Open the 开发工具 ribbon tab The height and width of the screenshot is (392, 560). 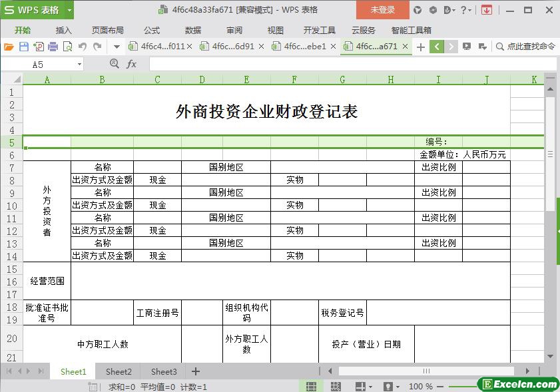[319, 31]
